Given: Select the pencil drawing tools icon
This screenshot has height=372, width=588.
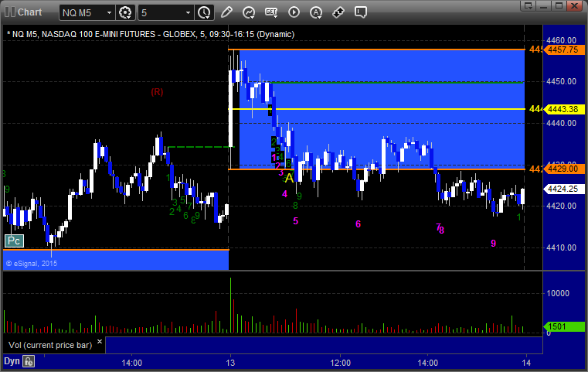Looking at the screenshot, I should tap(226, 12).
